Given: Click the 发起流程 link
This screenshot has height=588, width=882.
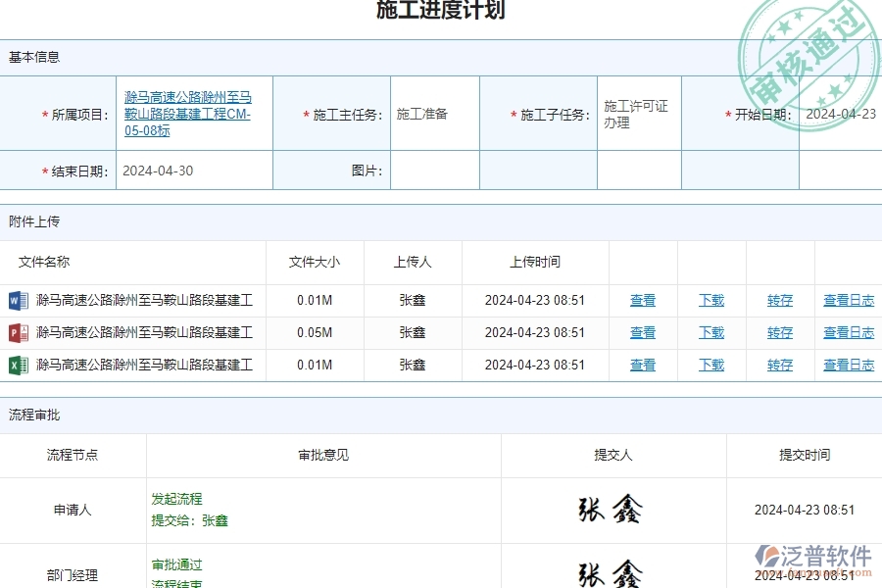Looking at the screenshot, I should (172, 498).
